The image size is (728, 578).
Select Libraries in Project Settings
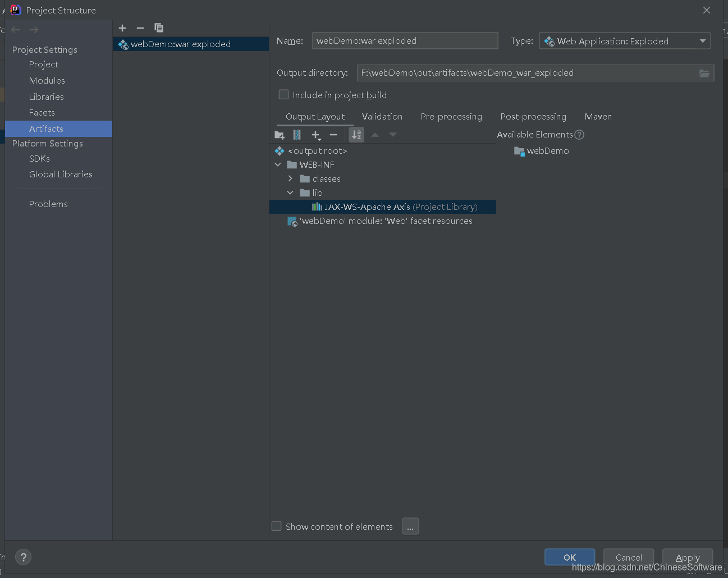pos(47,97)
